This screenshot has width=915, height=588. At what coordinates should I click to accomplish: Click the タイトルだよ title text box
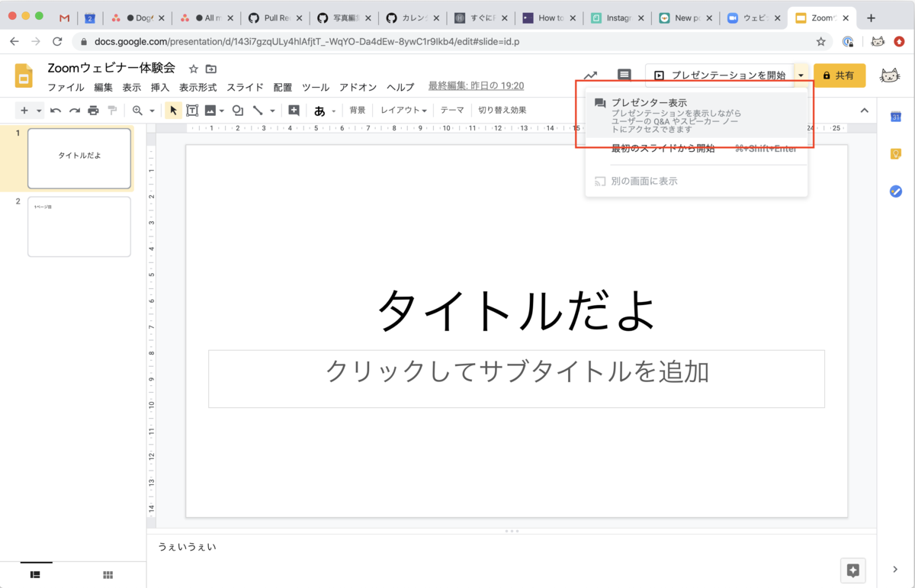[517, 310]
